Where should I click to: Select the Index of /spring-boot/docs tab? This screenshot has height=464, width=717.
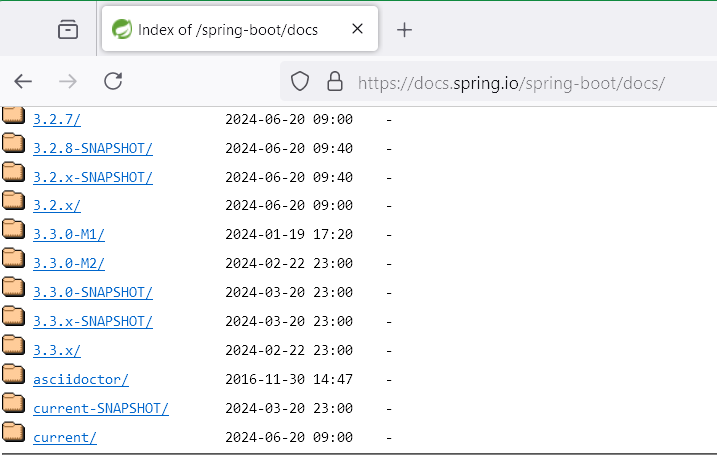(240, 29)
